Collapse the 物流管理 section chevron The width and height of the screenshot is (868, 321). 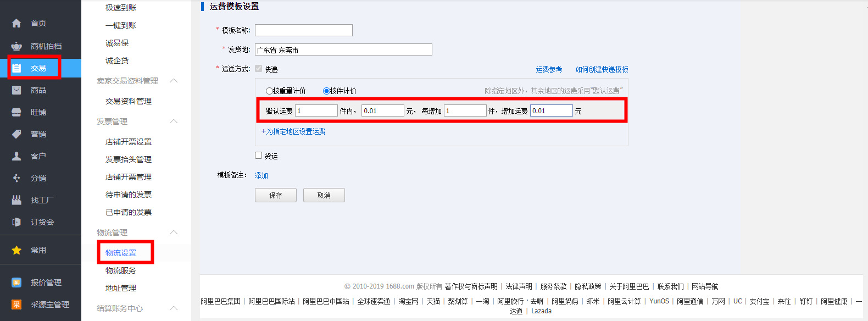[174, 233]
